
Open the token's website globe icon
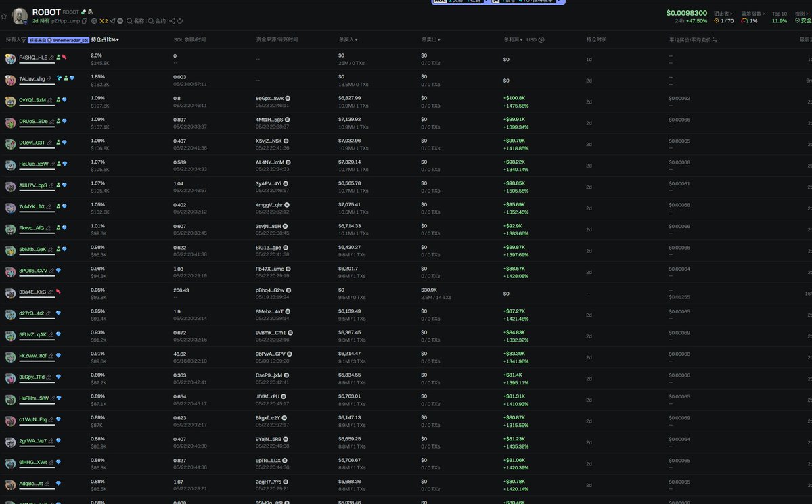coord(94,21)
